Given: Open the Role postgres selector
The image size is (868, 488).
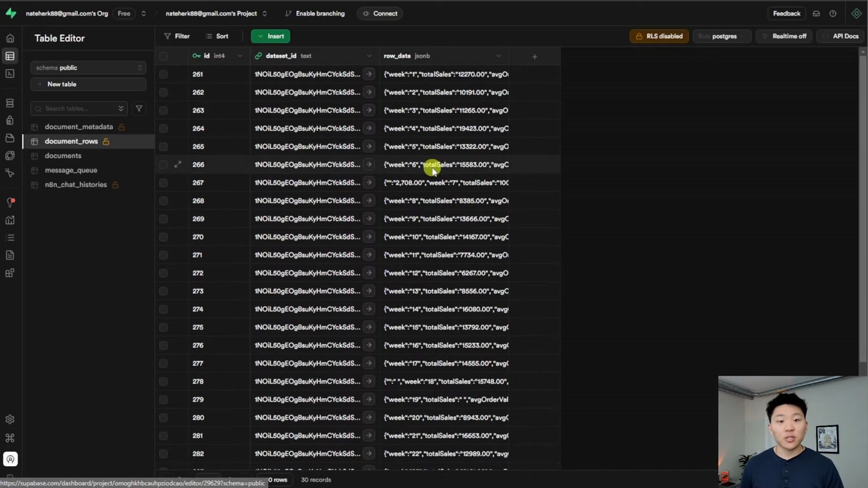Looking at the screenshot, I should [x=722, y=36].
